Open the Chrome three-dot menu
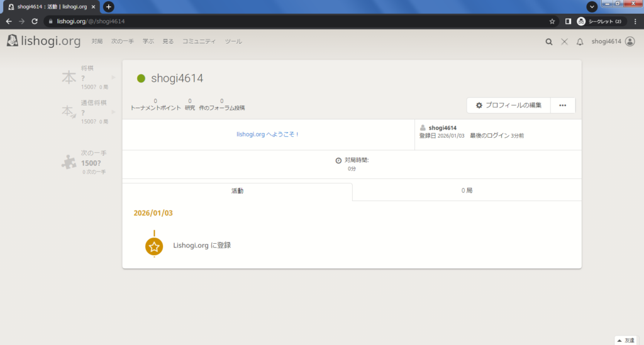Viewport: 644px width, 345px height. tap(635, 21)
